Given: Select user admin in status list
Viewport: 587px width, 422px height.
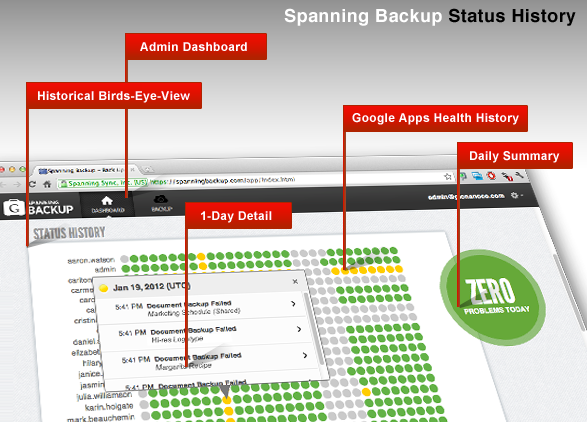Looking at the screenshot, I should click(x=105, y=269).
